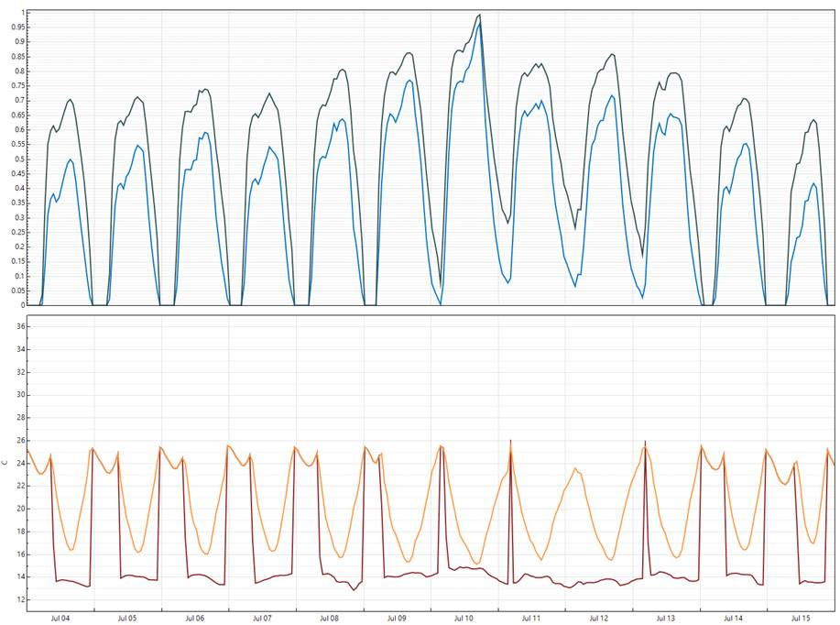Image resolution: width=840 pixels, height=625 pixels.
Task: Pick the Jul 13 date label
Action: 665,618
